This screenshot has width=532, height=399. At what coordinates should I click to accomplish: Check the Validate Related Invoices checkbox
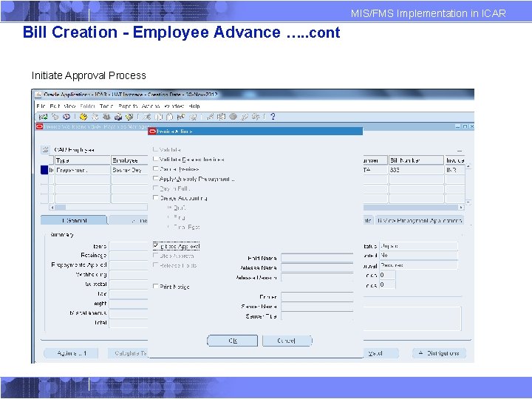[155, 159]
